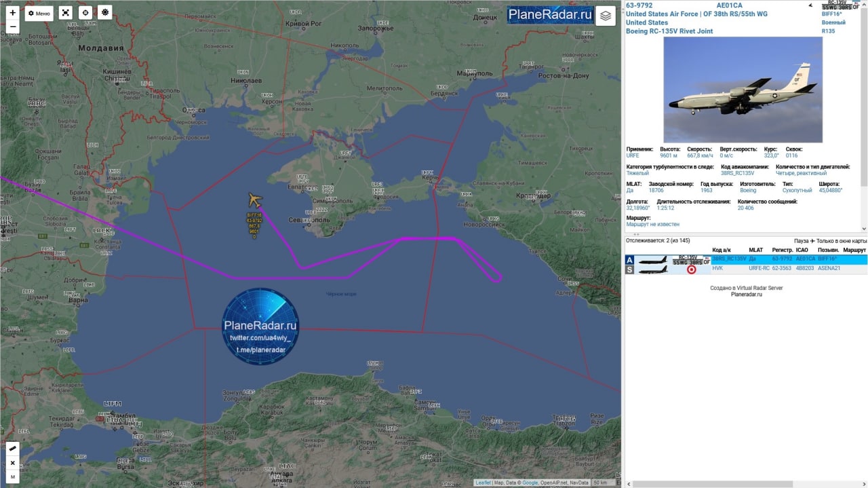Click the PlaneRadar.ru logo banner on map
868x488 pixels.
(550, 14)
